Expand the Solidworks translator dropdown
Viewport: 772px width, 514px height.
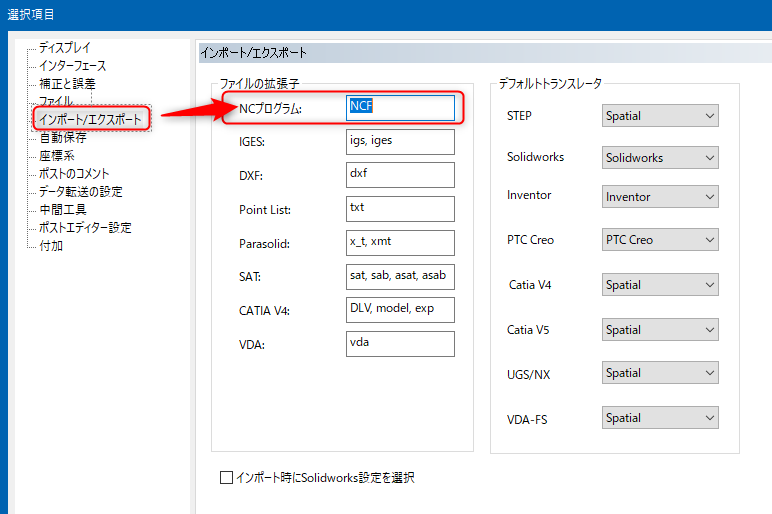(x=660, y=157)
